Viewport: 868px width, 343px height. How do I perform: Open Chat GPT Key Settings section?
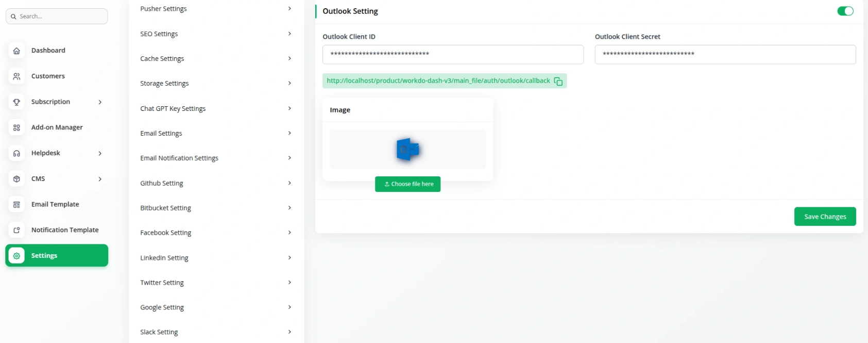point(215,109)
